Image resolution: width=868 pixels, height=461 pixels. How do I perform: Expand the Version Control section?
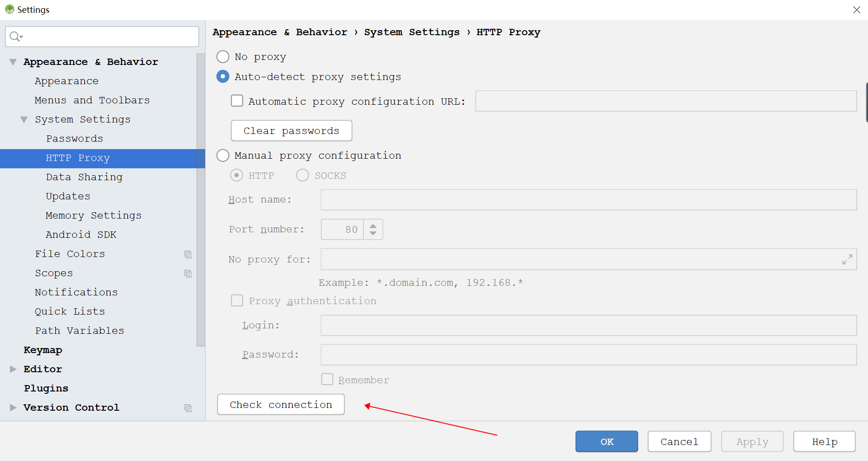[13, 407]
